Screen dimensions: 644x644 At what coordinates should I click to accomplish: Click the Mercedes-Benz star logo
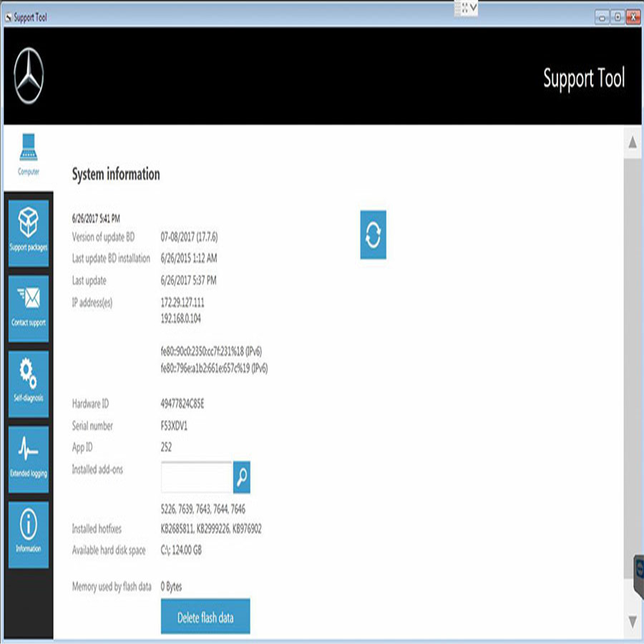[x=29, y=77]
